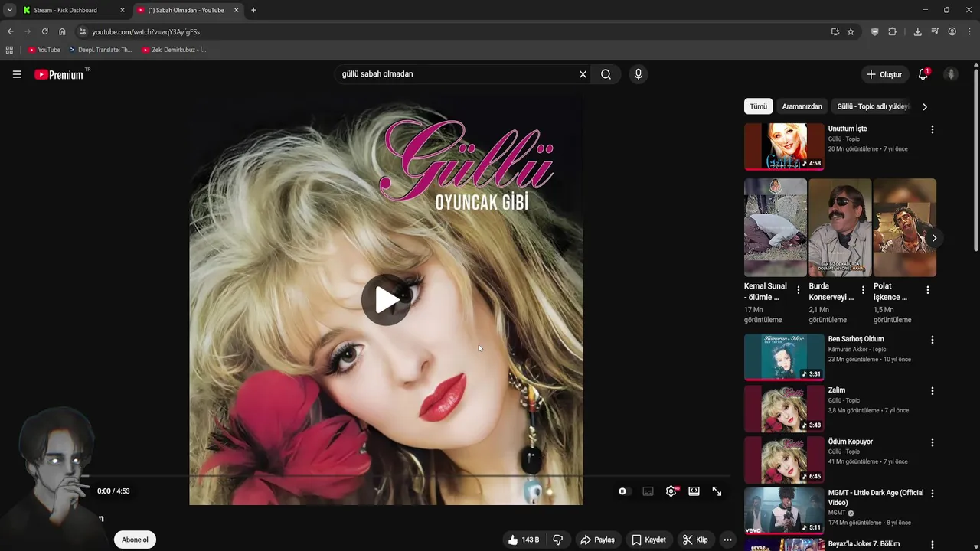Image resolution: width=980 pixels, height=551 pixels.
Task: Switch to theater mode
Action: [694, 491]
